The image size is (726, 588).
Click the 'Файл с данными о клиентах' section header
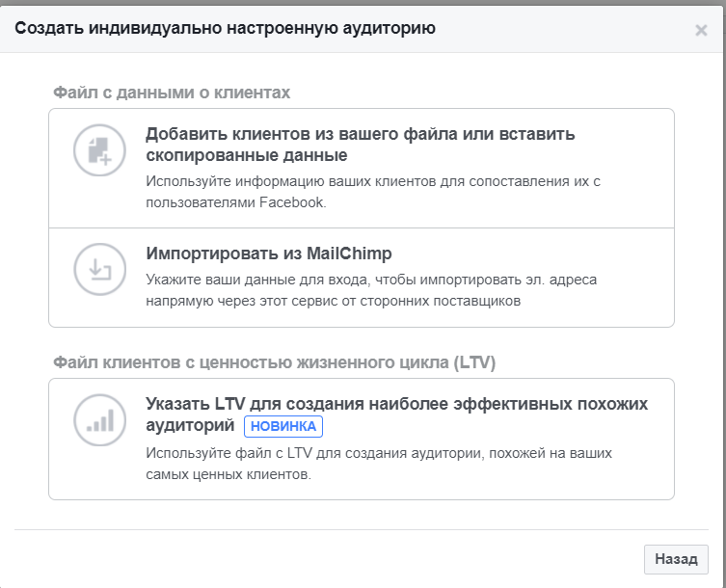(x=172, y=93)
